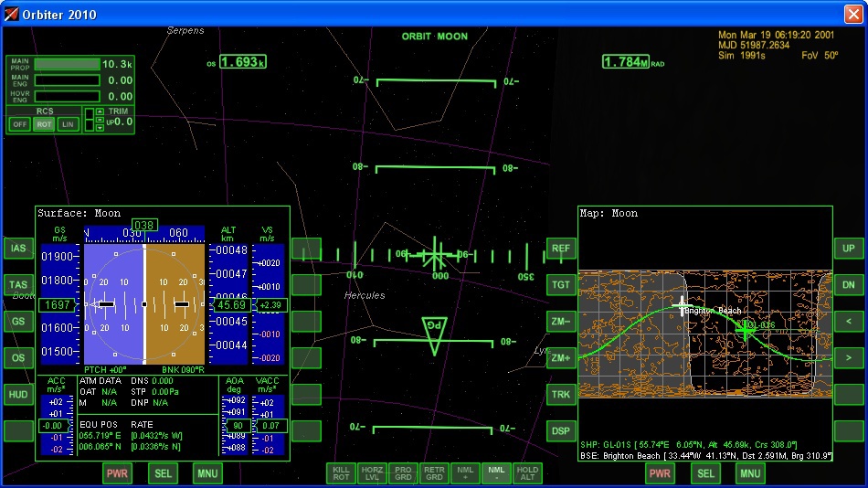Activate KILL ROT autopilot button
Viewport: 868px width, 488px height.
point(341,473)
